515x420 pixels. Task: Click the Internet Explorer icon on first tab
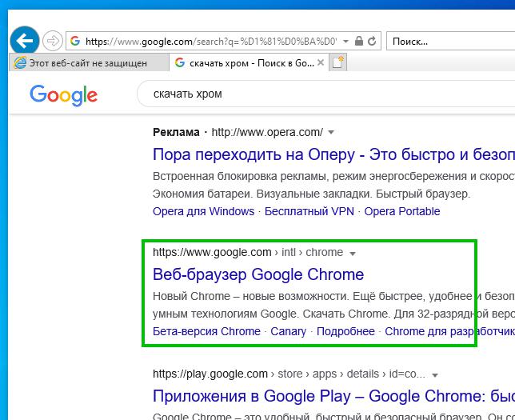coord(20,62)
